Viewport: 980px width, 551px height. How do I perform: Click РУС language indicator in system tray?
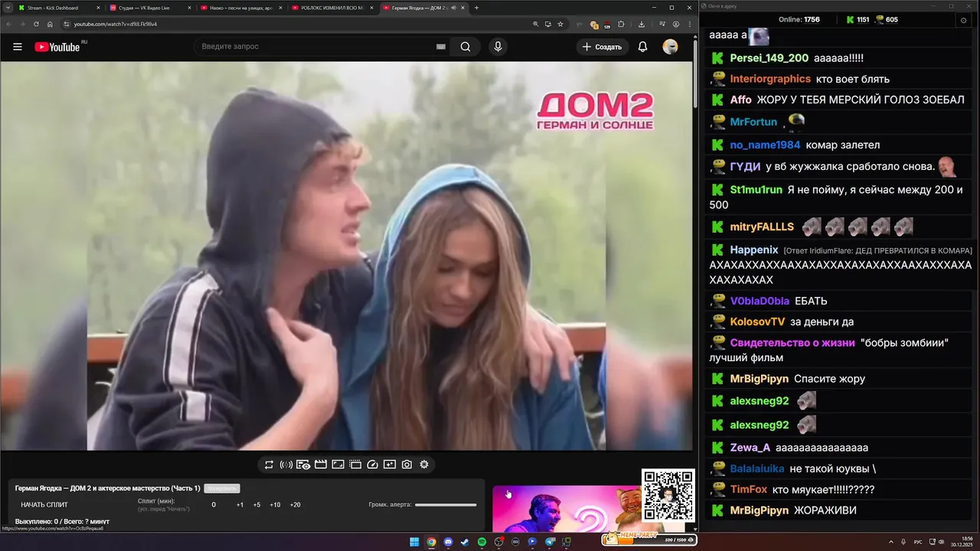[918, 542]
